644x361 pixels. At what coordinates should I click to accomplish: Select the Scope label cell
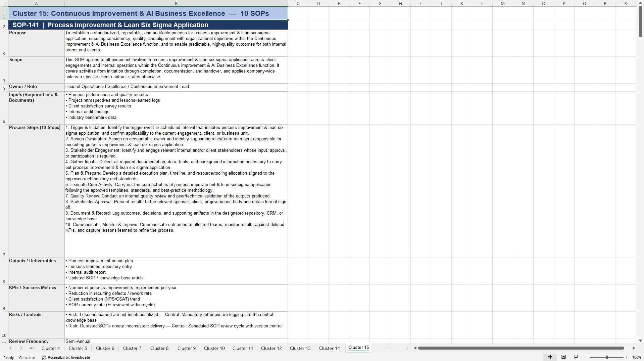point(36,70)
